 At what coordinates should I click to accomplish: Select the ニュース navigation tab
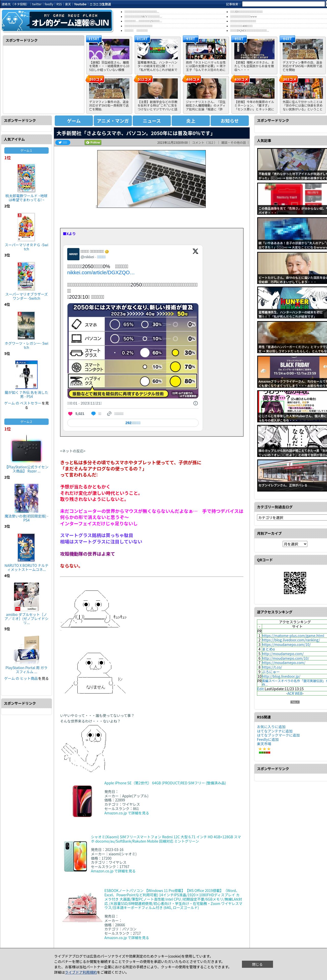152,121
